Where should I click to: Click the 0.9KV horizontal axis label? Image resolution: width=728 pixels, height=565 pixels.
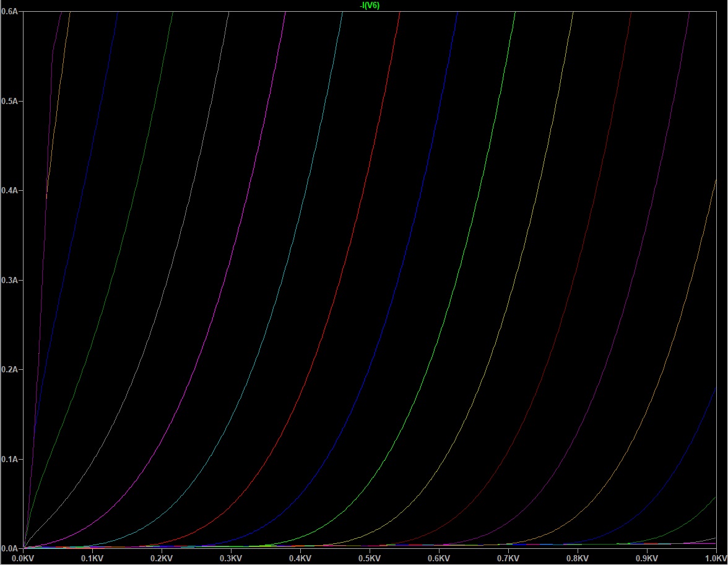click(647, 558)
